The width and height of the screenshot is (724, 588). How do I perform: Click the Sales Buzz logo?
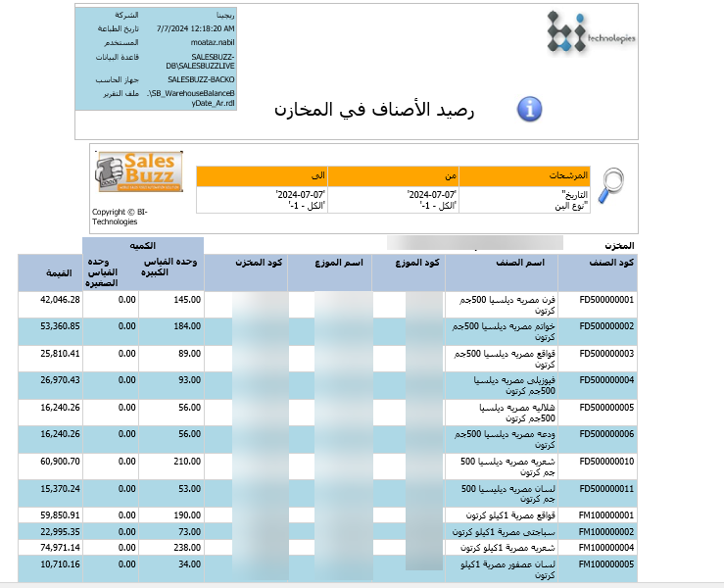point(139,173)
